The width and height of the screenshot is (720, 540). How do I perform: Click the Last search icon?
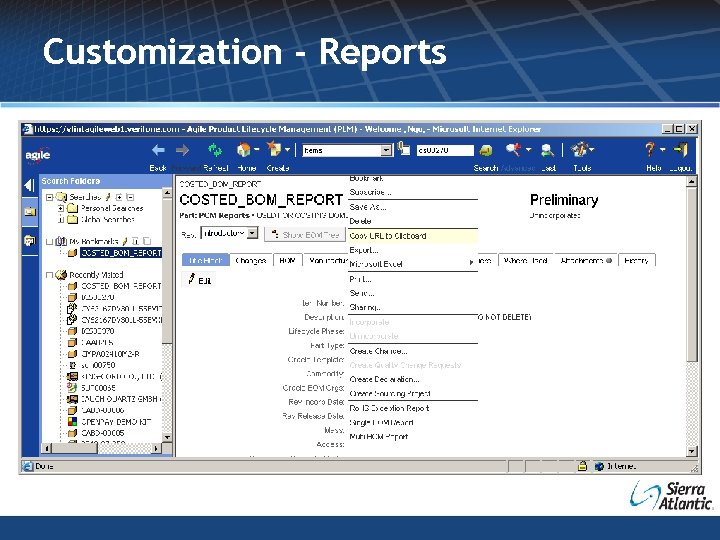pyautogui.click(x=547, y=150)
